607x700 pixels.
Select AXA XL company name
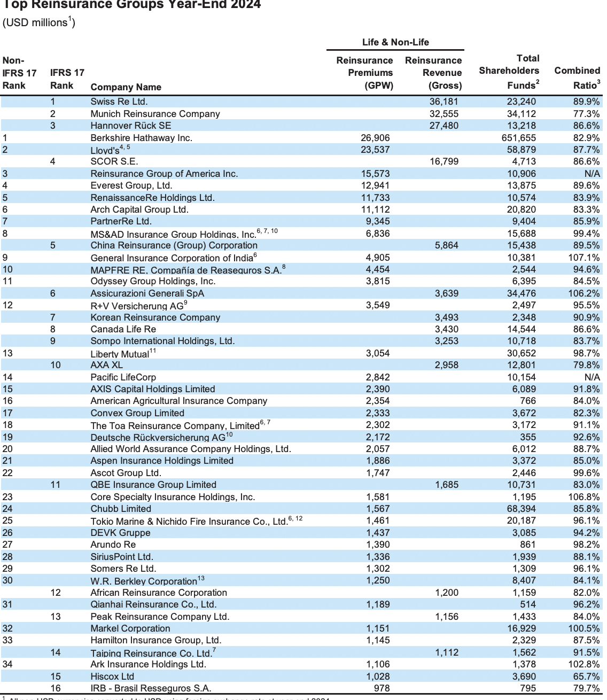click(106, 365)
